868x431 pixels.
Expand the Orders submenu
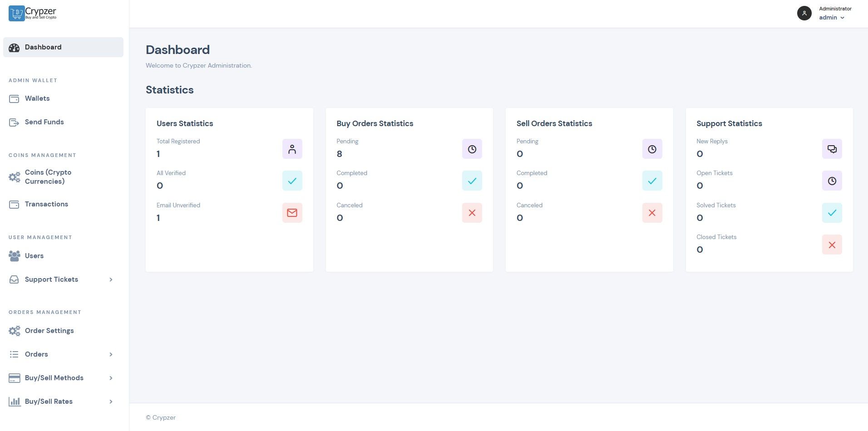pos(111,354)
